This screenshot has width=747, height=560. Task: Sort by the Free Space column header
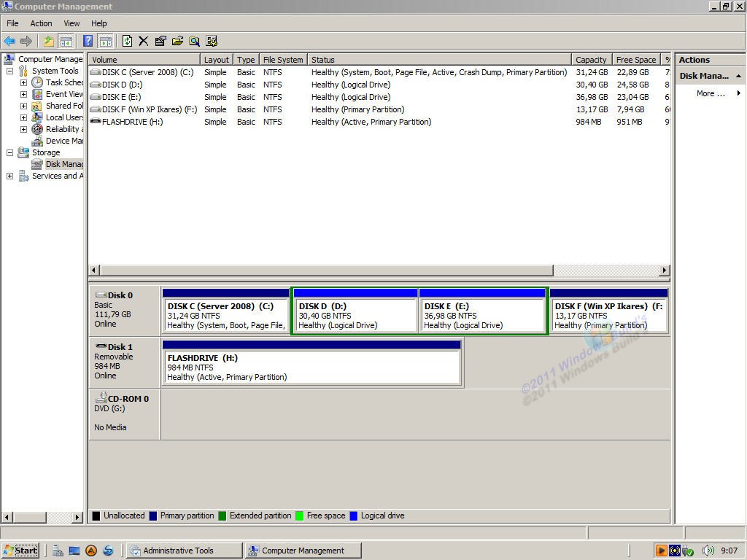(636, 60)
